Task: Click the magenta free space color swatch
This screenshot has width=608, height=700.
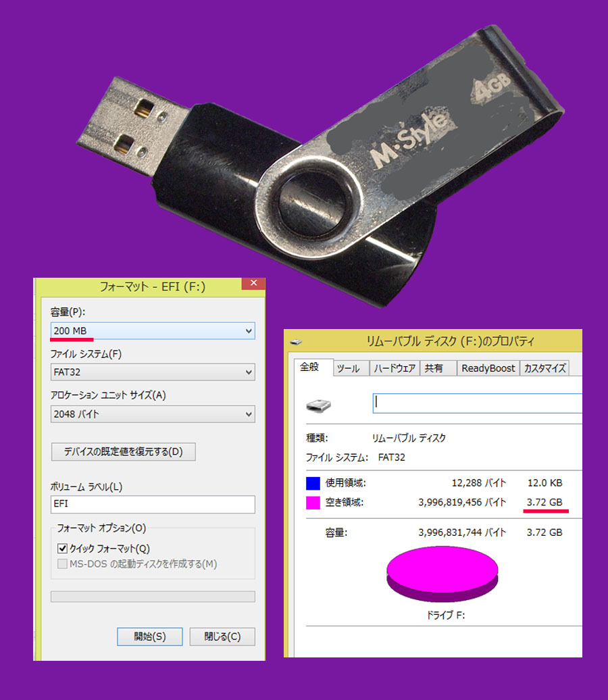Action: 313,502
